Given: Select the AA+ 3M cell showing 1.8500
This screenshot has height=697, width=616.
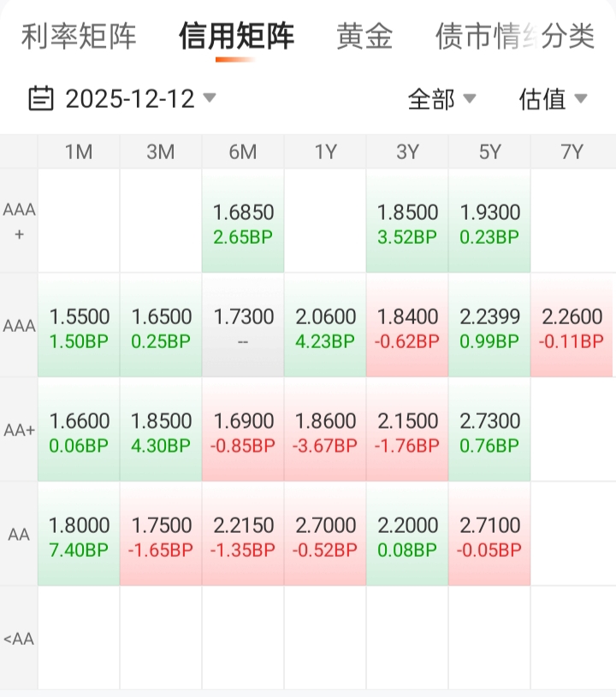Looking at the screenshot, I should [x=161, y=431].
